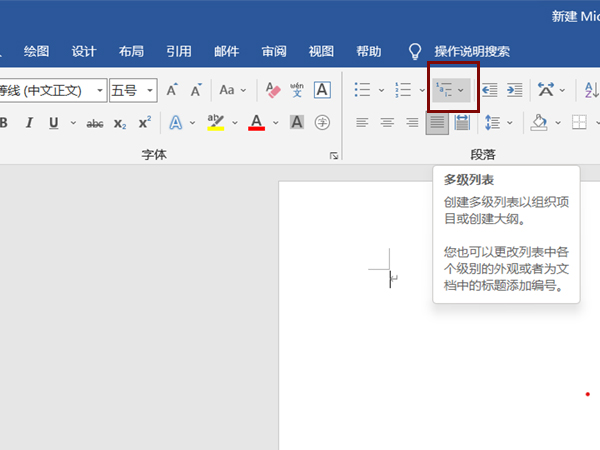Increase the paragraph indent
The width and height of the screenshot is (600, 450).
[x=514, y=90]
